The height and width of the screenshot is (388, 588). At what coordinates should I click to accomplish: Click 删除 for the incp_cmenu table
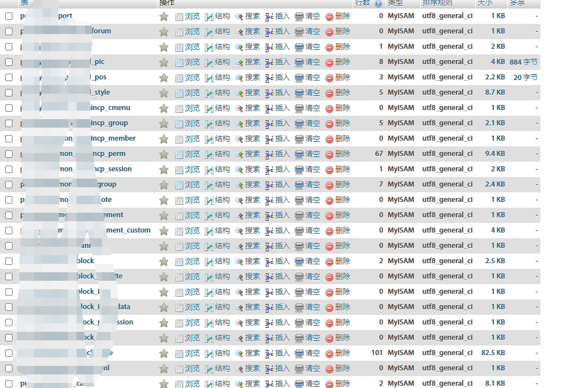tap(338, 108)
